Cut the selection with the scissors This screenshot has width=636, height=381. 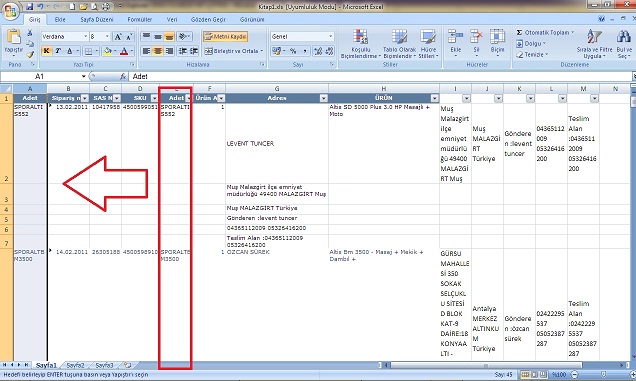coord(30,33)
